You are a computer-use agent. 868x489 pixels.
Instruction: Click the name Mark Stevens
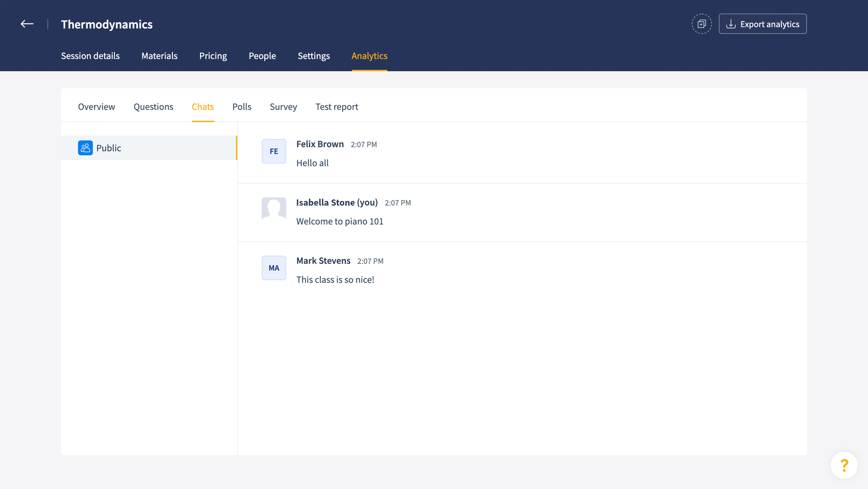pyautogui.click(x=323, y=261)
